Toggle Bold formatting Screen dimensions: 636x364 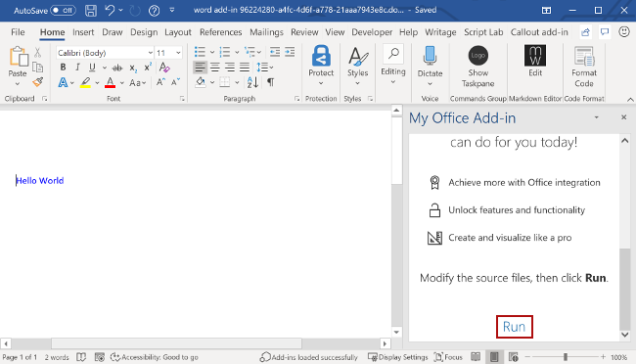(x=63, y=68)
